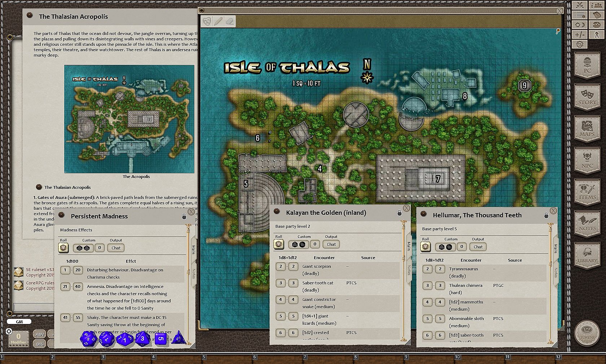Switch to Notes tab in Kalayan window

pos(408,270)
